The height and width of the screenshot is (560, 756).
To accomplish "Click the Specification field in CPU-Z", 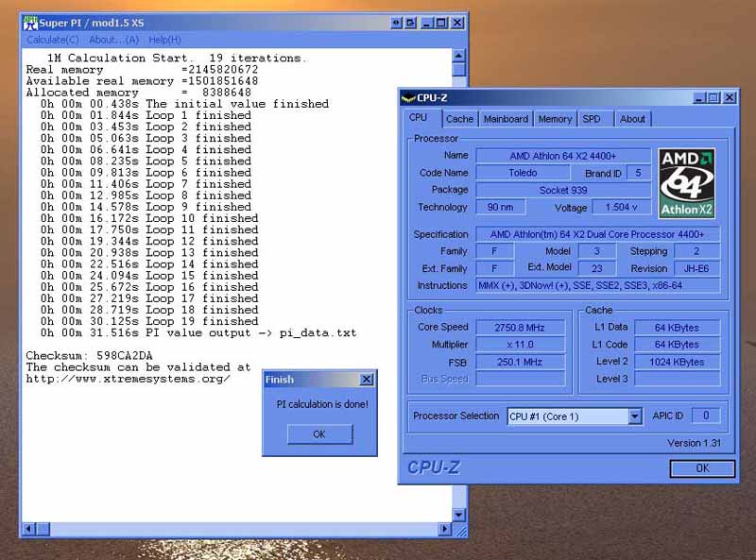I will (597, 234).
